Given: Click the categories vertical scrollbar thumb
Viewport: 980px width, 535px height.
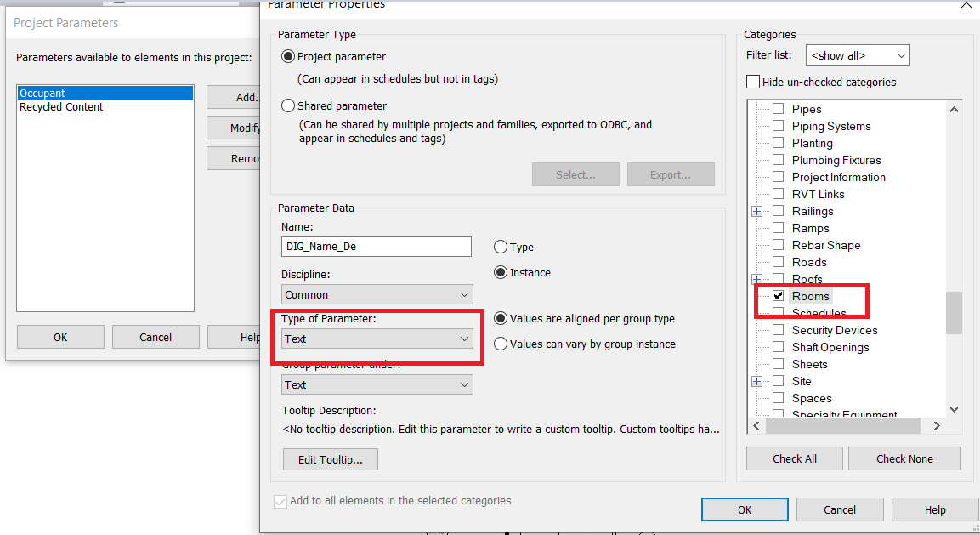Looking at the screenshot, I should [x=953, y=313].
